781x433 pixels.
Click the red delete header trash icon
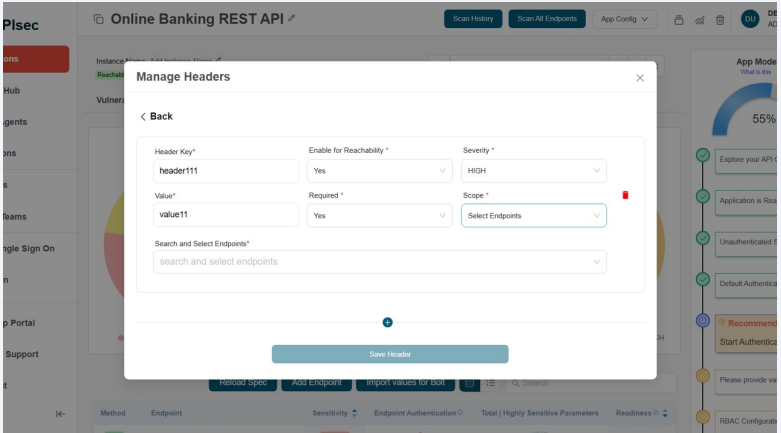coord(625,195)
